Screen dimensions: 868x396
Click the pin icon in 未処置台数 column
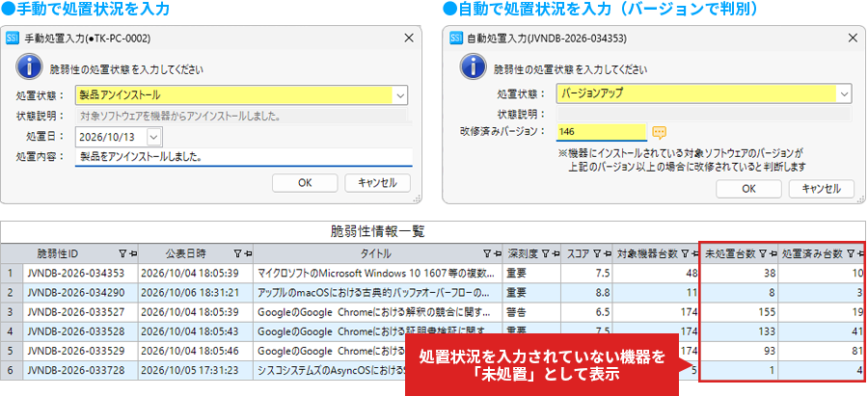pos(773,253)
